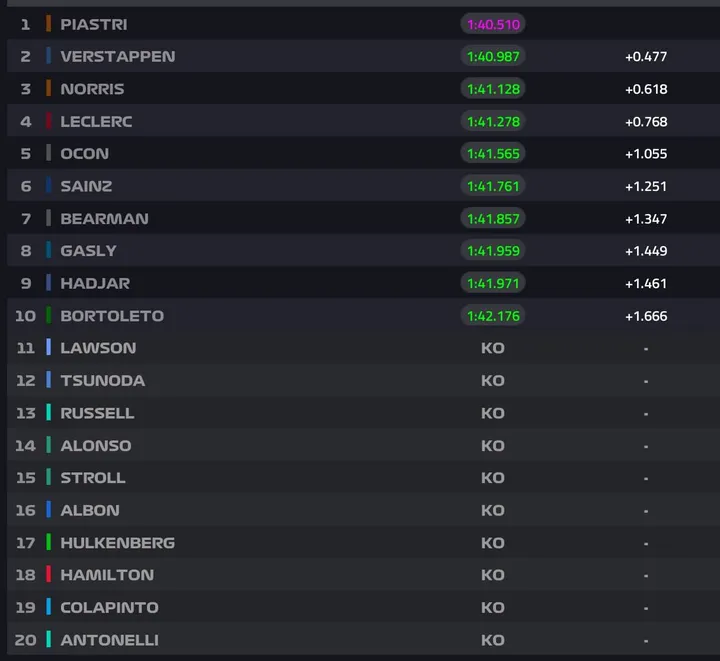Image resolution: width=720 pixels, height=661 pixels.
Task: Select HADJAR in the standings list
Action: pos(95,283)
